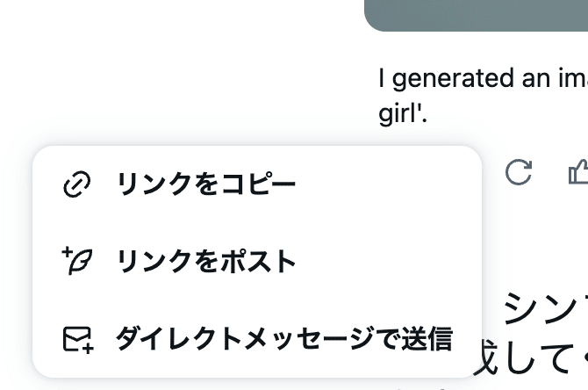Click the "girl'." text in the response
The image size is (588, 390).
[x=403, y=115]
